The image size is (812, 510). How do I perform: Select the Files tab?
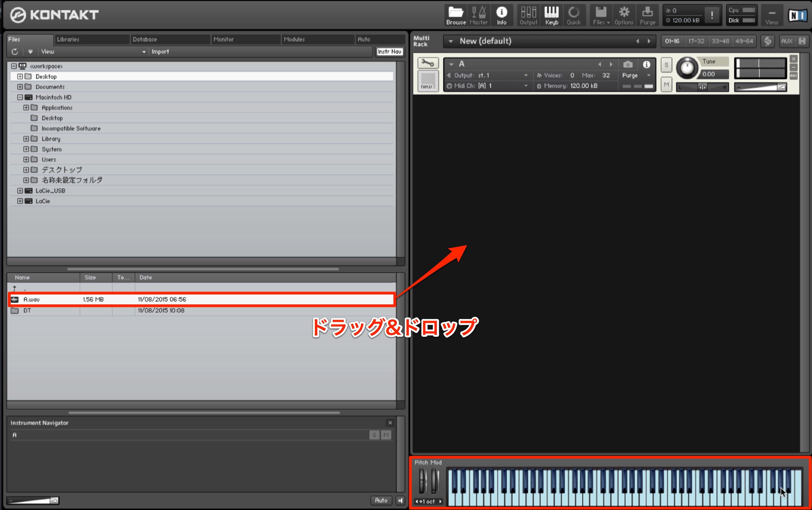(x=30, y=39)
